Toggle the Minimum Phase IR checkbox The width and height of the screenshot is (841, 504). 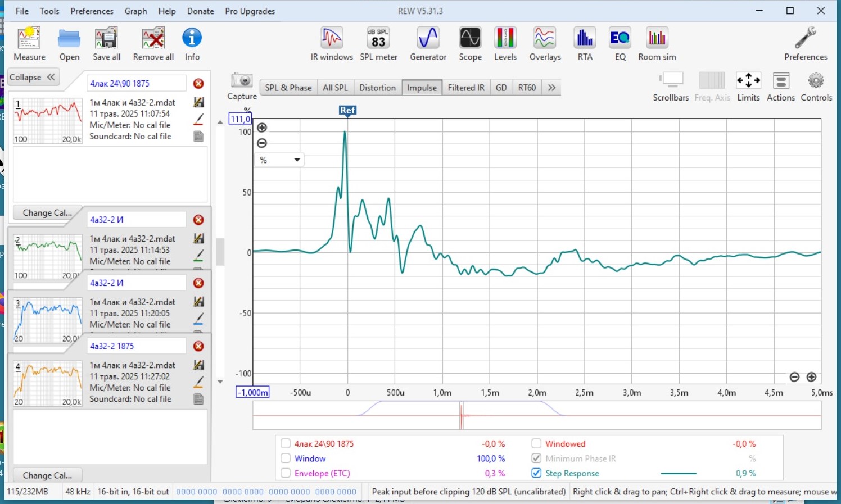coord(536,458)
